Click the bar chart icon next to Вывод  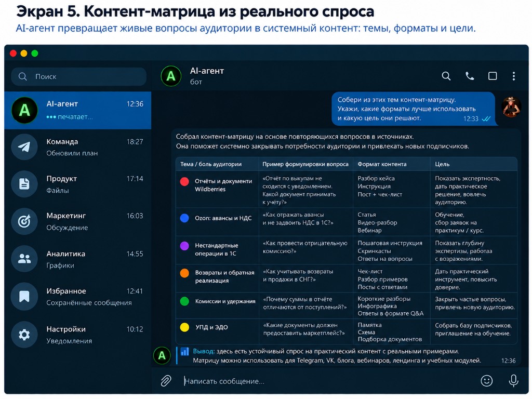184,351
